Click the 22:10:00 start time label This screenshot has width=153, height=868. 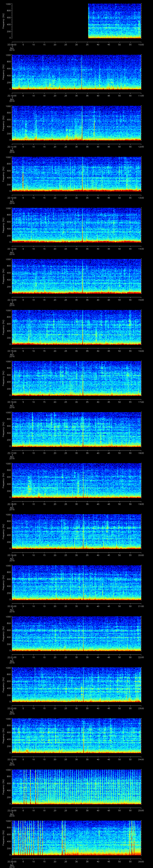(12, 96)
